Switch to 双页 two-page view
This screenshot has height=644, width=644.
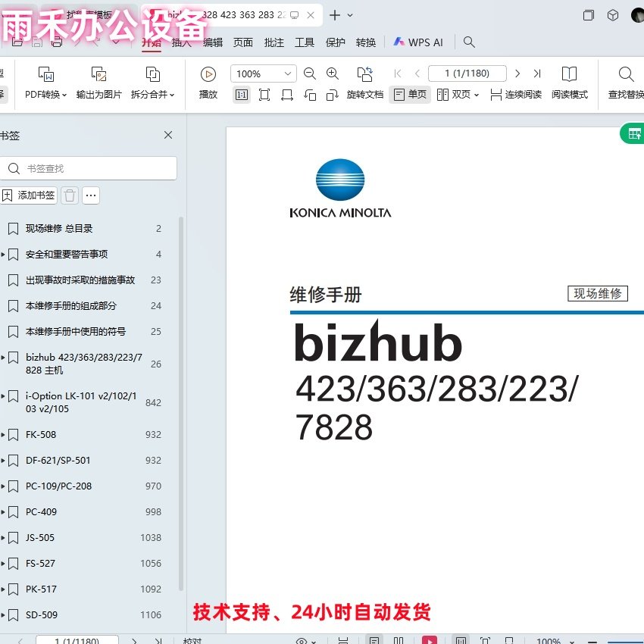pyautogui.click(x=455, y=95)
